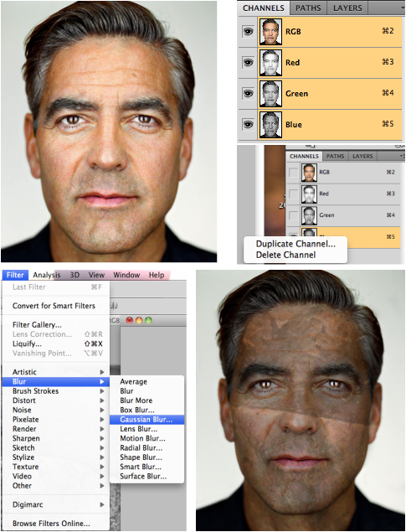Image resolution: width=406 pixels, height=532 pixels.
Task: Select Box Blur... filter
Action: tap(146, 411)
